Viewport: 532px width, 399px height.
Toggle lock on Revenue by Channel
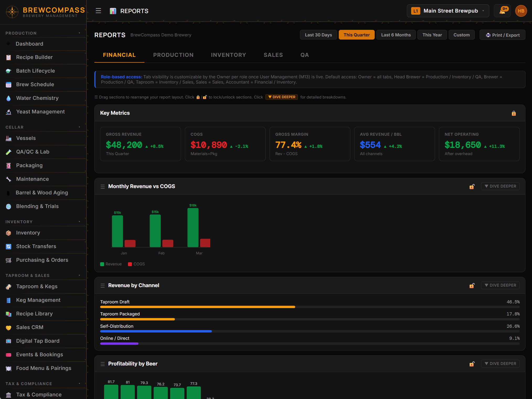(472, 286)
